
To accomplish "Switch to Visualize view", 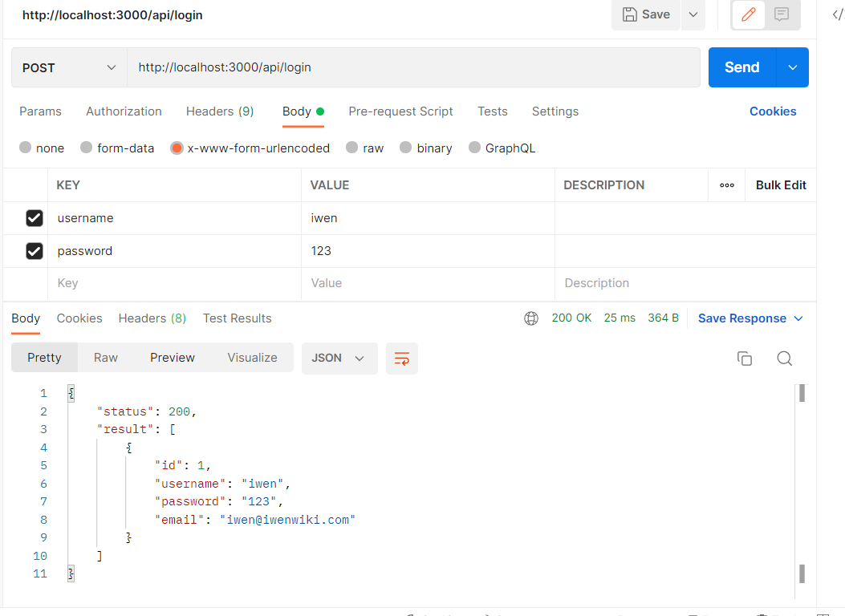I will coord(252,358).
